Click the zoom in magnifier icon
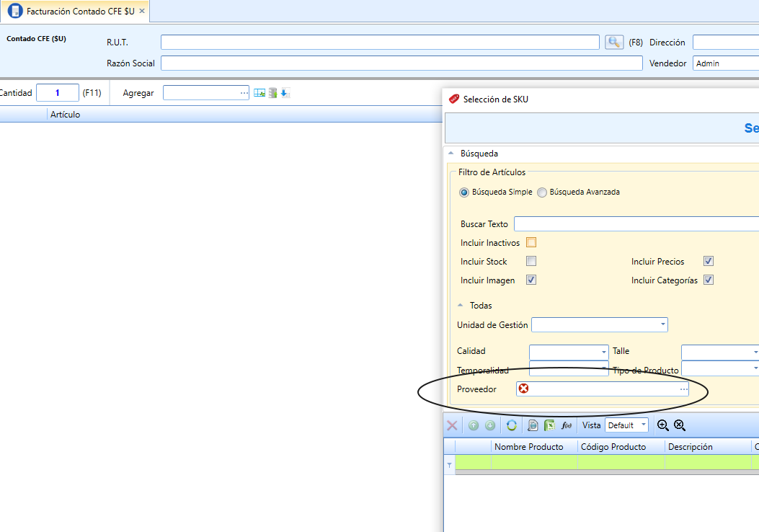The width and height of the screenshot is (759, 532). click(x=662, y=425)
